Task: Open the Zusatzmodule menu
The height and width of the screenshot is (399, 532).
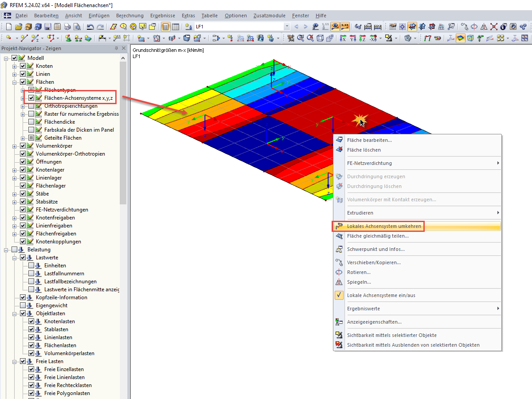Action: tap(270, 16)
